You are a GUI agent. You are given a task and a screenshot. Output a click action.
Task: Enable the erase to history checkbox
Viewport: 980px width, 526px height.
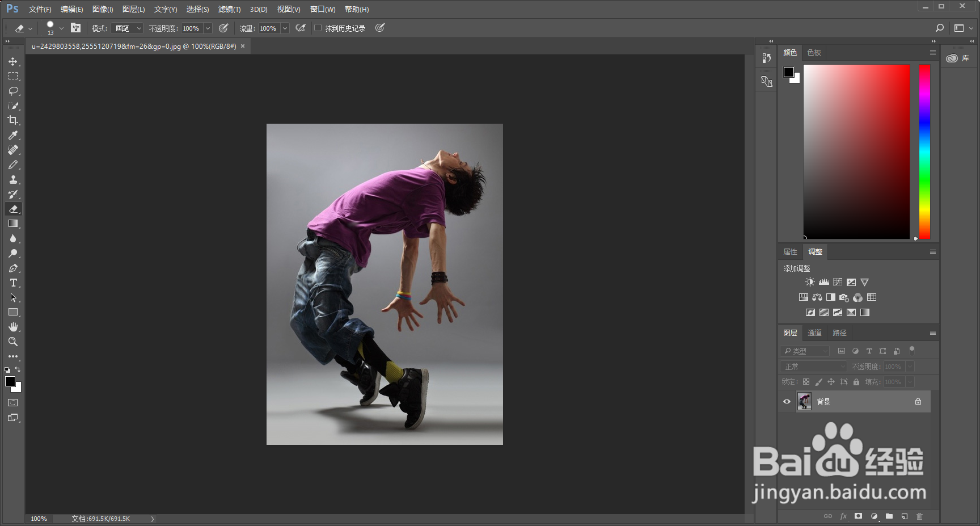coord(318,28)
